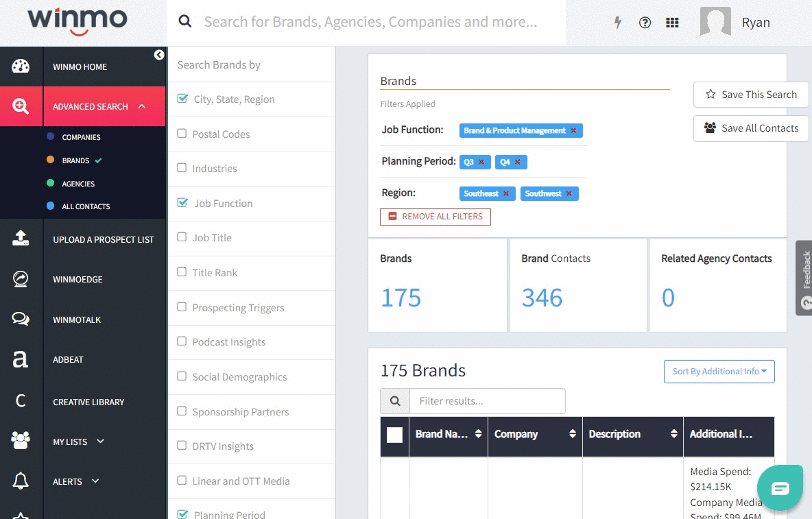Enable the Podcast Insights filter

click(182, 341)
